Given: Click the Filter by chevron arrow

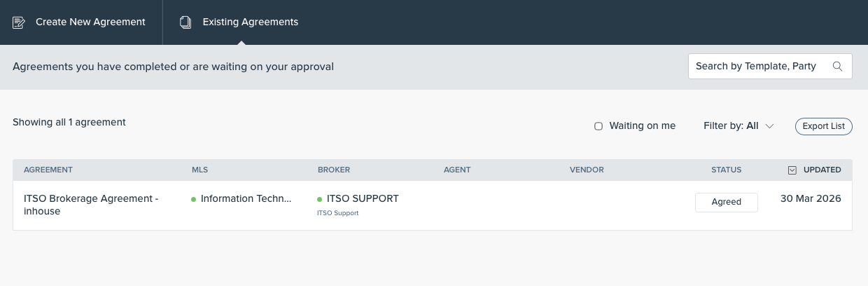Looking at the screenshot, I should point(769,126).
